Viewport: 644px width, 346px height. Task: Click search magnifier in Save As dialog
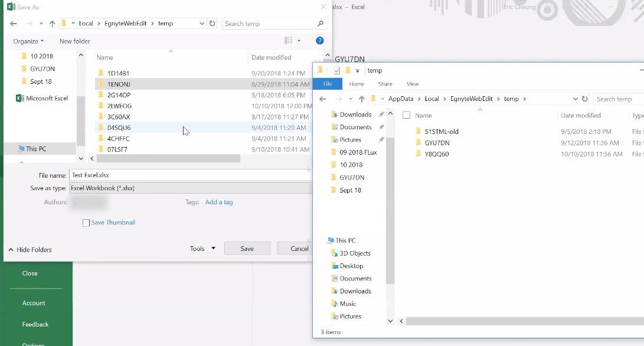tap(321, 24)
